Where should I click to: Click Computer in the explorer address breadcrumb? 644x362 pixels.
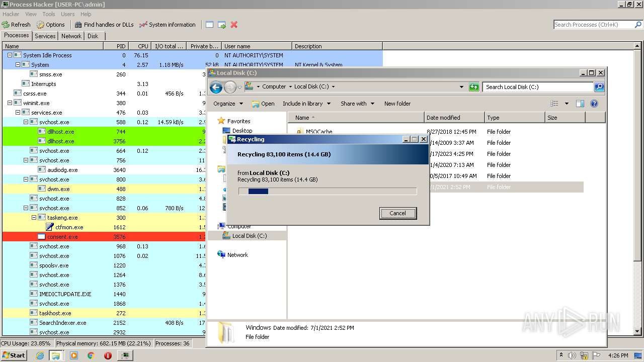pyautogui.click(x=274, y=86)
